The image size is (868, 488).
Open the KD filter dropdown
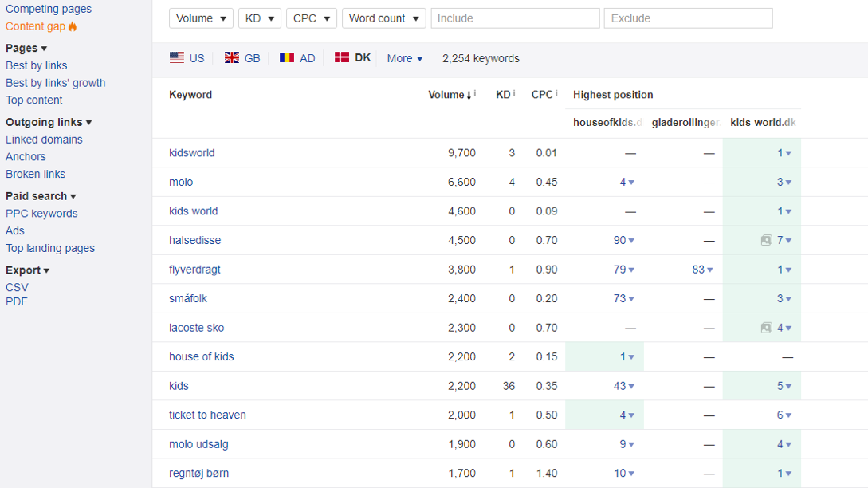[x=259, y=18]
